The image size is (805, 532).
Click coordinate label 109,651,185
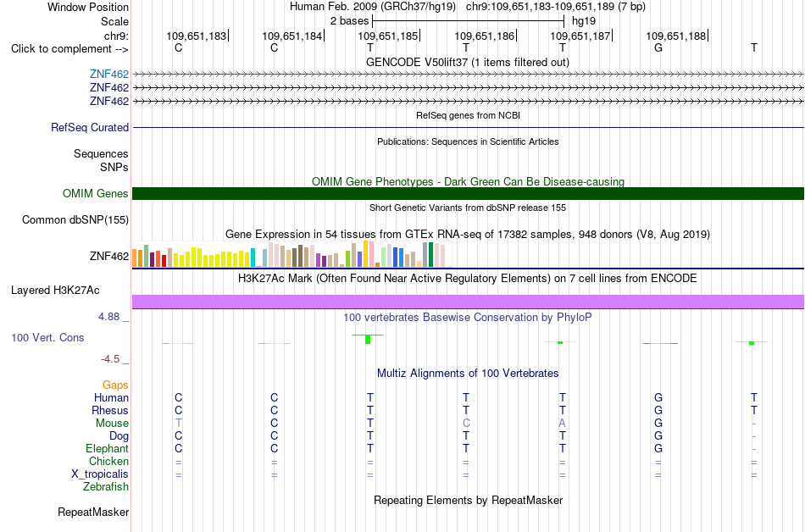tap(387, 36)
